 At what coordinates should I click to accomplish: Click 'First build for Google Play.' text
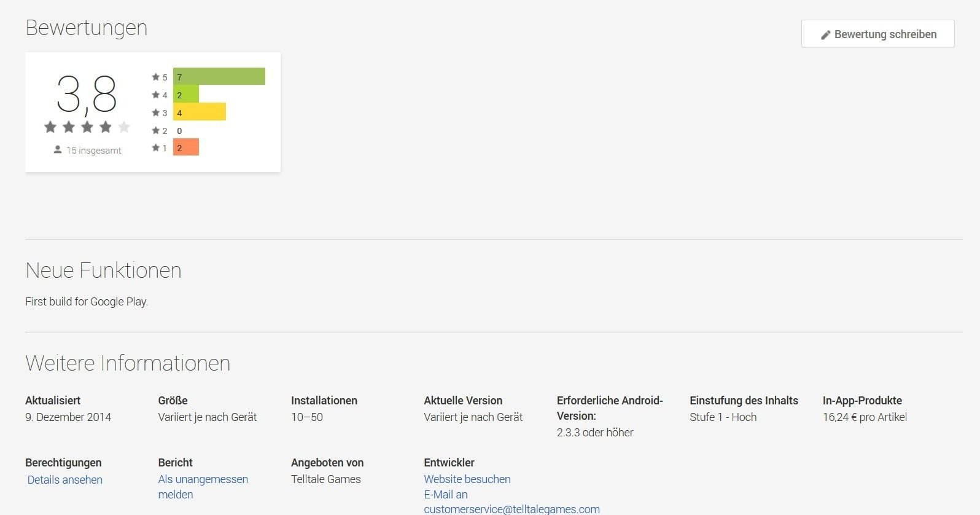click(x=87, y=302)
